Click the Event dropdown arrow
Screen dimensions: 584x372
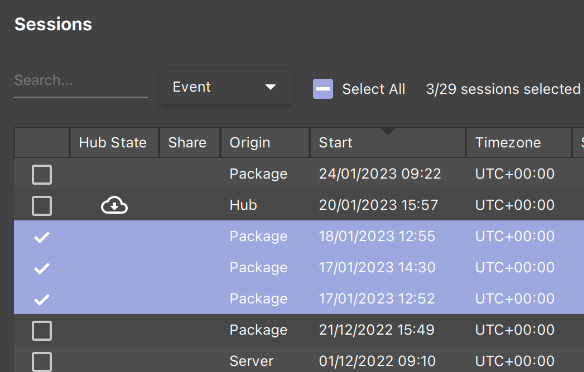[270, 87]
